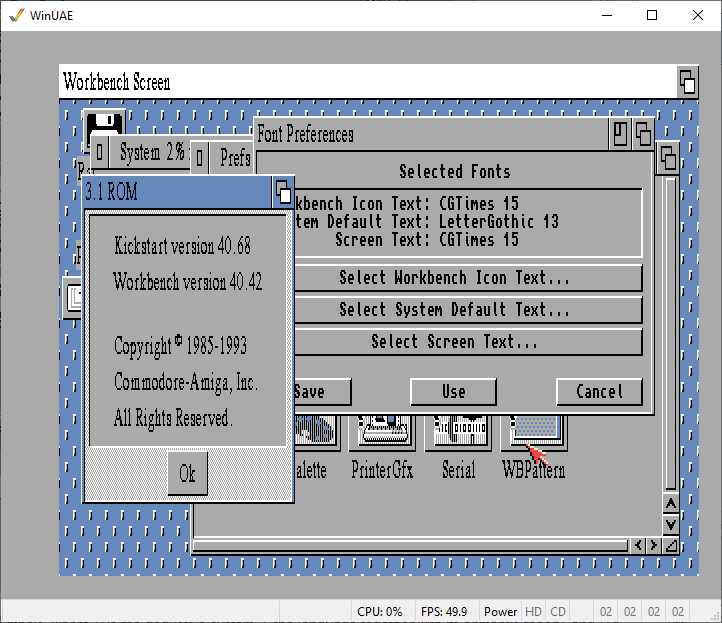This screenshot has width=722, height=623.
Task: Click the System 2% window title
Action: coord(152,152)
